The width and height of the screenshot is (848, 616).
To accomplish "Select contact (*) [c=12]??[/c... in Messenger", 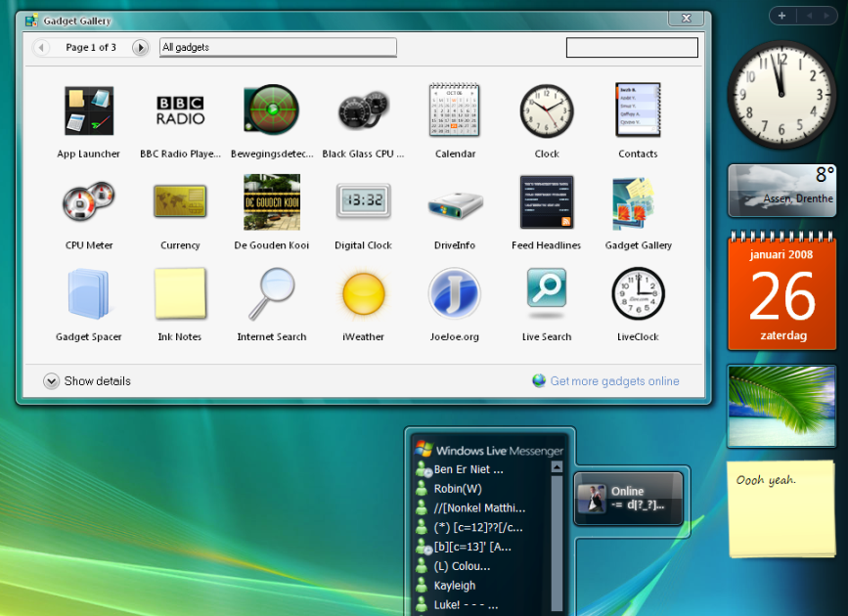I will 478,527.
